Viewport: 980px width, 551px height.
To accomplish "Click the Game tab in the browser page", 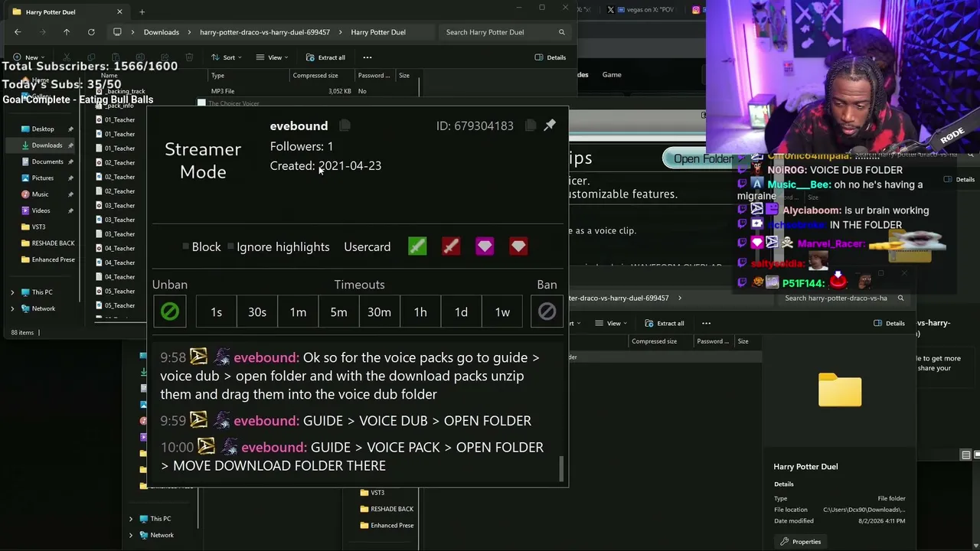I will [612, 74].
